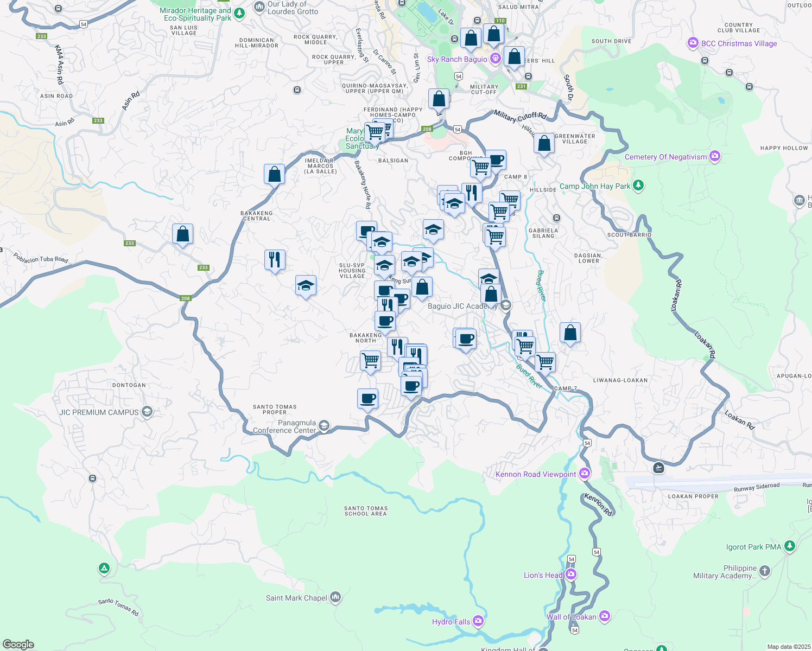Click the coffee cup pin near Santo Tomas Proper
The image size is (812, 651).
[368, 399]
